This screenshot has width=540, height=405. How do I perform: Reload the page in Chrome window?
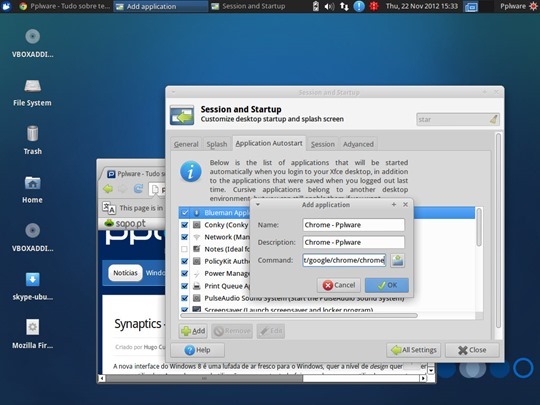pyautogui.click(x=138, y=189)
